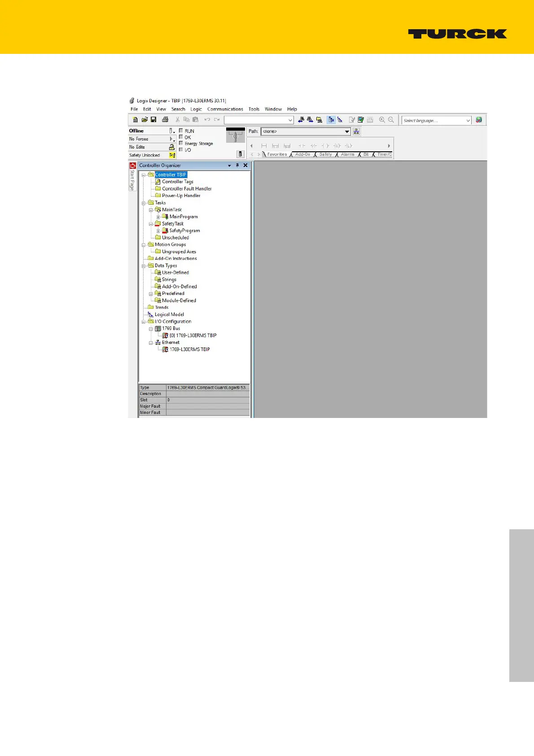534x756 pixels.
Task: Click the Paste toolbar icon
Action: click(195, 120)
